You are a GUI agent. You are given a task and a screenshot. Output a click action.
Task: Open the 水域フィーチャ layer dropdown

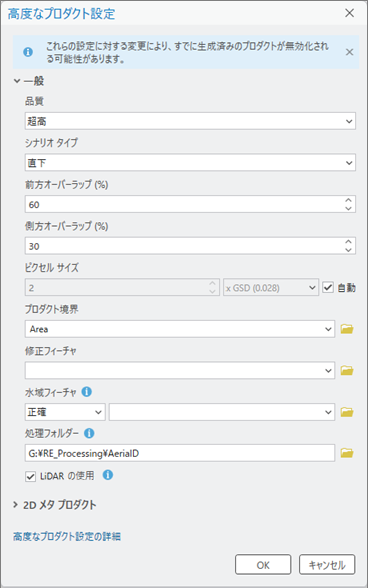pyautogui.click(x=222, y=412)
